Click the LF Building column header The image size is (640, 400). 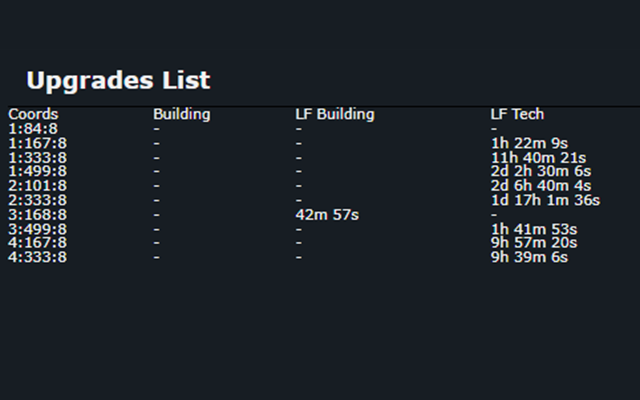pyautogui.click(x=335, y=114)
